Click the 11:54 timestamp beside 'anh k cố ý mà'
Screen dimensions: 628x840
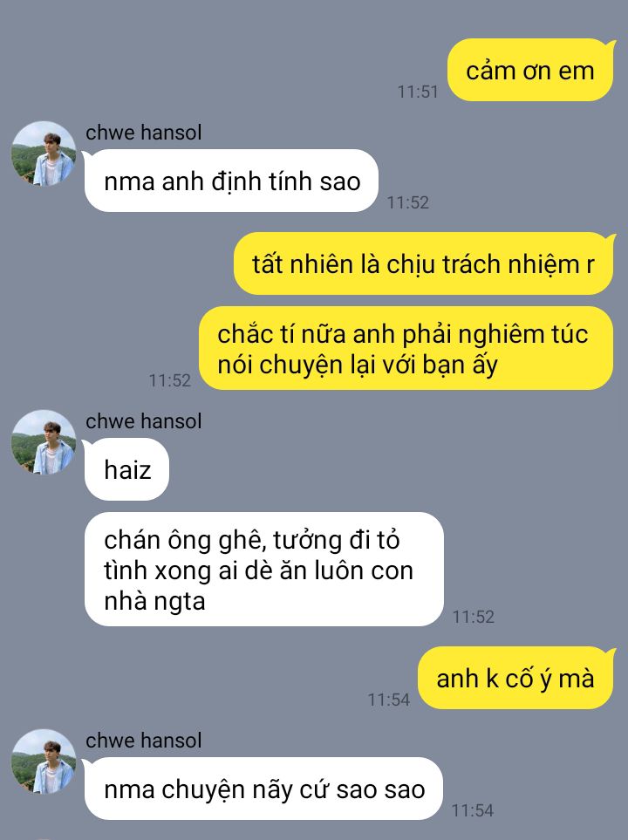click(x=388, y=700)
